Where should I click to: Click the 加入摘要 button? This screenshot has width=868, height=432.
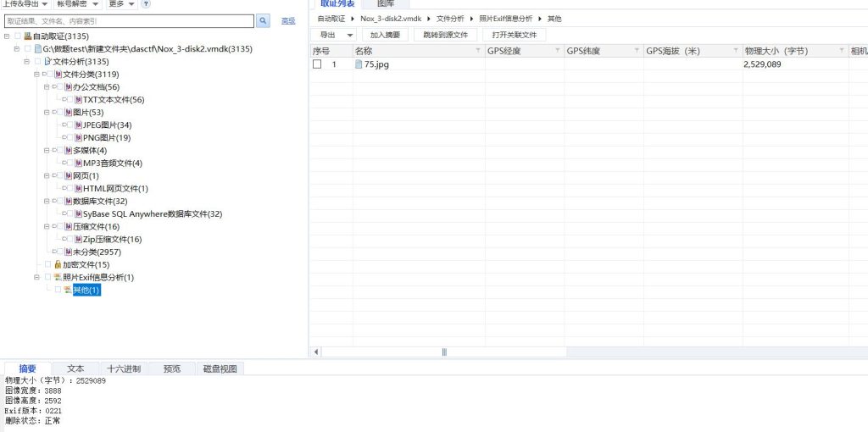click(x=385, y=35)
